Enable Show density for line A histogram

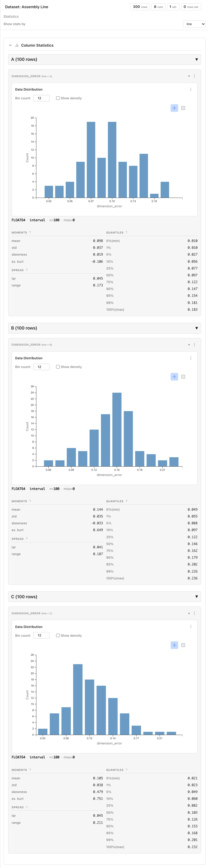[58, 98]
